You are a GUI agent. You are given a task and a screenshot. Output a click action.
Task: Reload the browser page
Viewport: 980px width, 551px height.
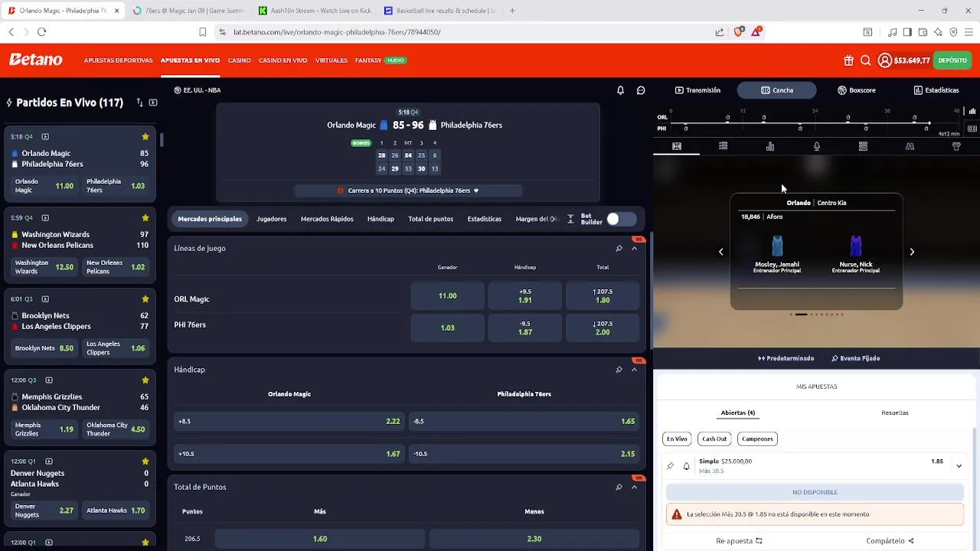click(x=42, y=32)
